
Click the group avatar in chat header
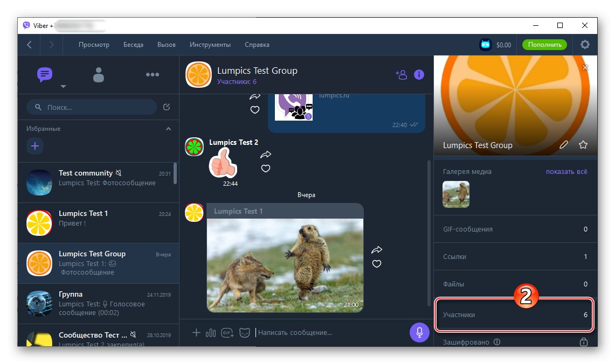pyautogui.click(x=198, y=74)
